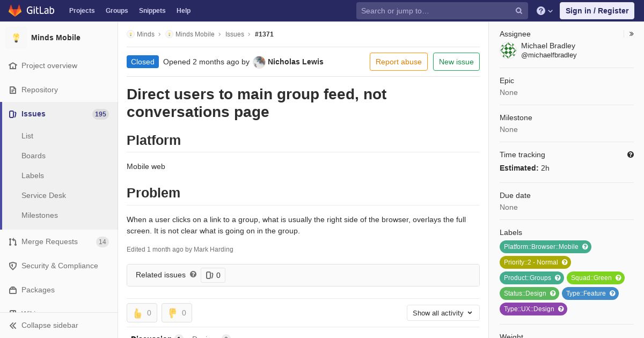The width and height of the screenshot is (644, 338).
Task: Click the search magnifier icon
Action: pyautogui.click(x=519, y=11)
